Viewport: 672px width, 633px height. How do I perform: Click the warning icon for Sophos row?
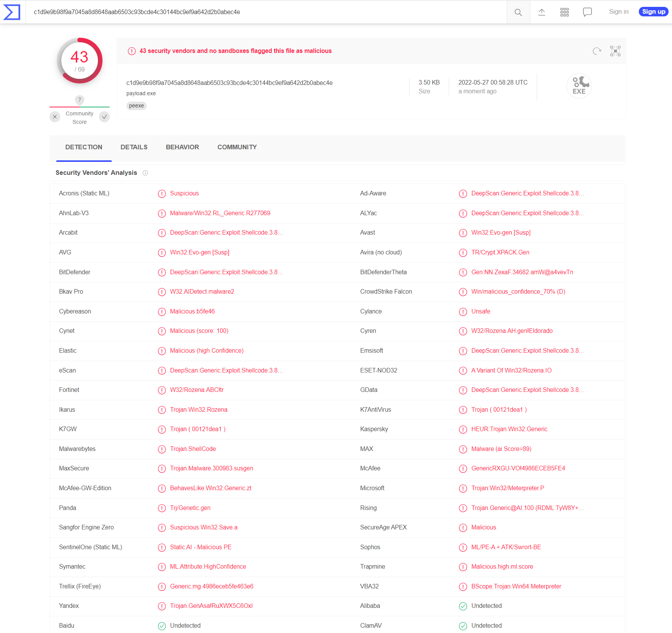pyautogui.click(x=463, y=547)
